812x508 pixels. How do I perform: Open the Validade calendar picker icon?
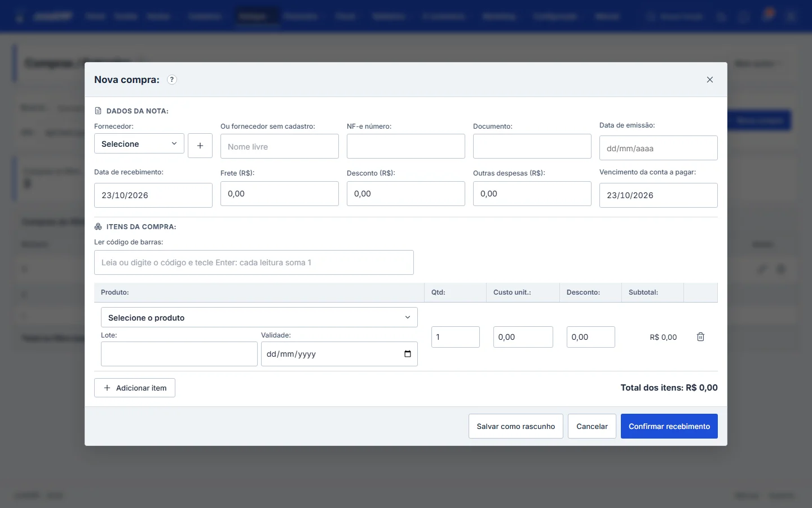[x=408, y=354]
